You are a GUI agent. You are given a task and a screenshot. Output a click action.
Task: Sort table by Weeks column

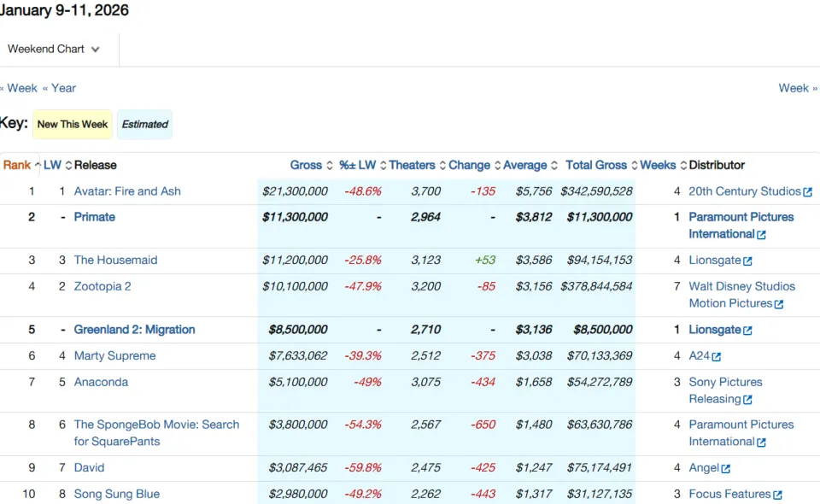tap(663, 165)
